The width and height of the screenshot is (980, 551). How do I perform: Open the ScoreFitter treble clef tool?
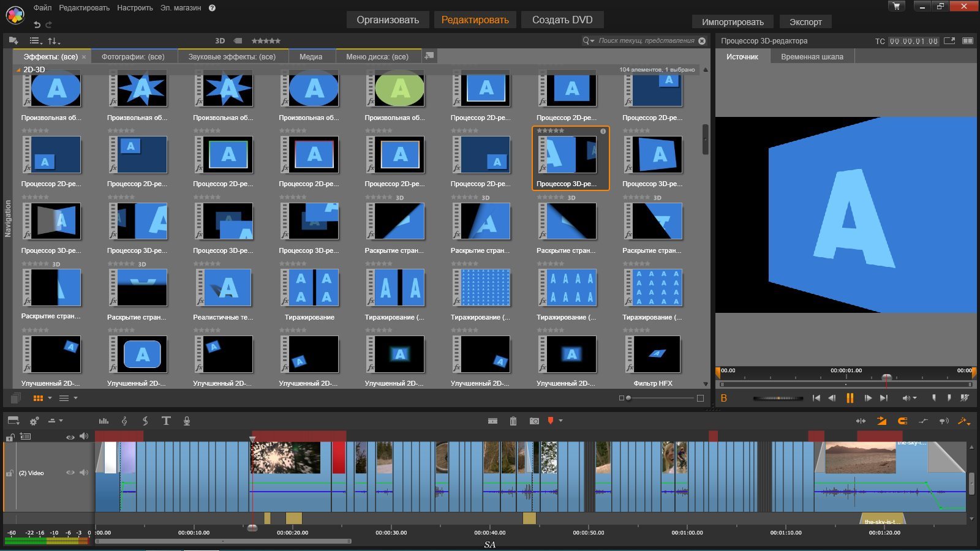(x=124, y=421)
